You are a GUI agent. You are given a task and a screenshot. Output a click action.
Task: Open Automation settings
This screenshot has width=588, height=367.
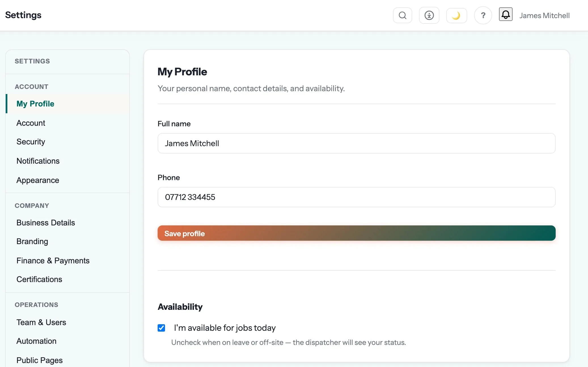67,341
